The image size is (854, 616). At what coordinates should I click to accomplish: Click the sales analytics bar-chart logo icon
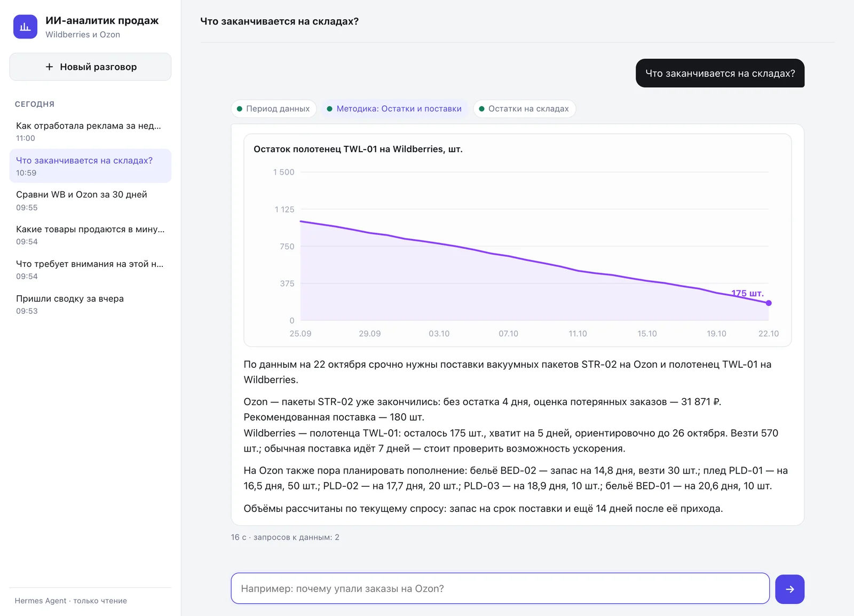coord(25,27)
